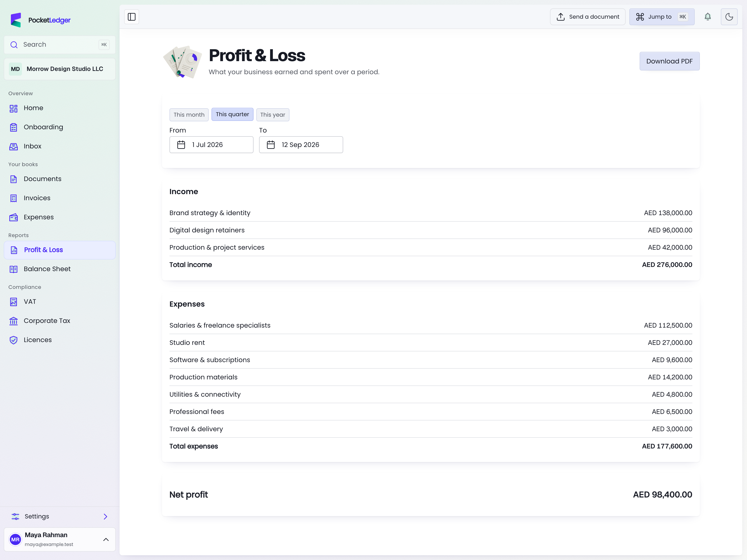Switch to dark mode moon icon
The height and width of the screenshot is (560, 747).
pos(729,17)
